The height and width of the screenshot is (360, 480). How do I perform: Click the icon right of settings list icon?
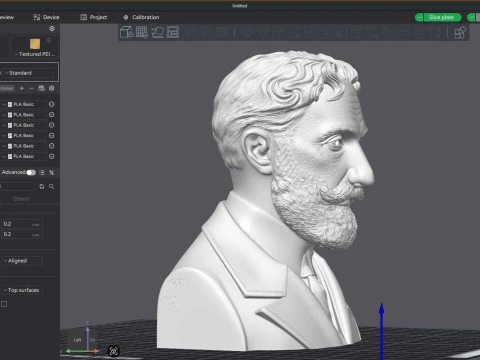51,172
